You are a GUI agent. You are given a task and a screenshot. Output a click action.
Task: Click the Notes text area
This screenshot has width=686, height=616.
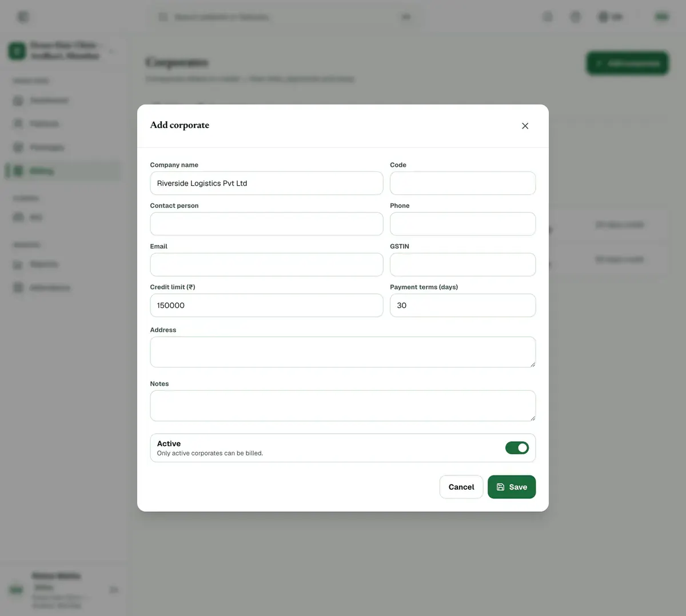click(x=343, y=406)
